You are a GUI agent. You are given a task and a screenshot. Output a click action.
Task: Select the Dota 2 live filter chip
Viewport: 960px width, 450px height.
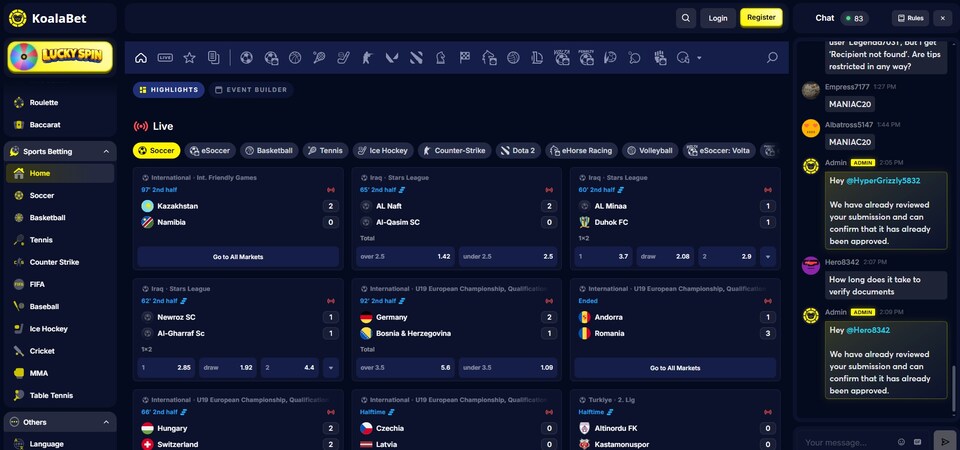(x=518, y=151)
